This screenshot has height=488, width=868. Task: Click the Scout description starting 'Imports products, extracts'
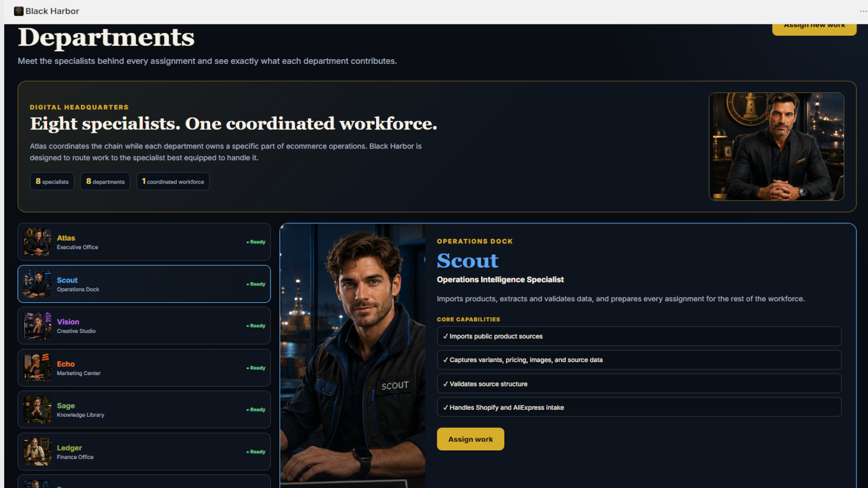tap(621, 299)
